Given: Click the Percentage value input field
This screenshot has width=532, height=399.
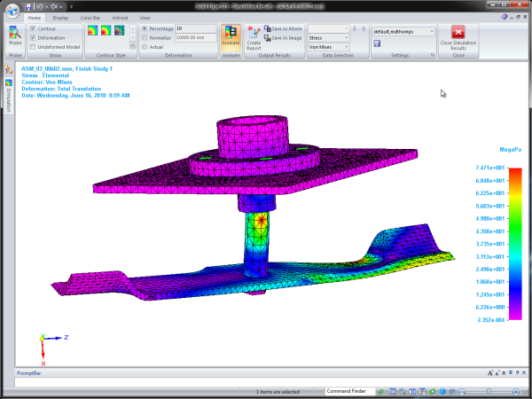Looking at the screenshot, I should point(195,29).
